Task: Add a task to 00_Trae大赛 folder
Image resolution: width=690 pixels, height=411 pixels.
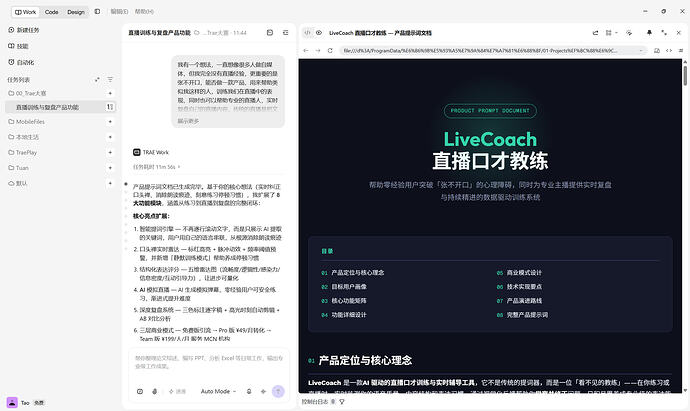Action: click(x=110, y=93)
